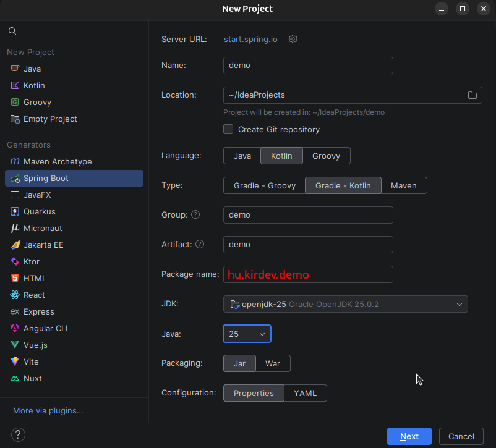
Task: Open the start.spring.io link
Action: pos(250,39)
